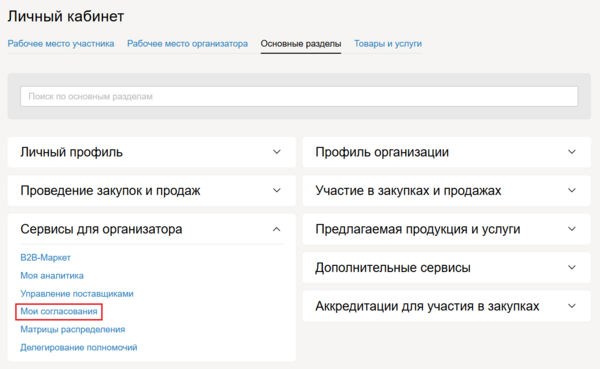The height and width of the screenshot is (369, 600).
Task: Expand Предлагаемая продукция и услуги chevron
Action: [x=572, y=229]
